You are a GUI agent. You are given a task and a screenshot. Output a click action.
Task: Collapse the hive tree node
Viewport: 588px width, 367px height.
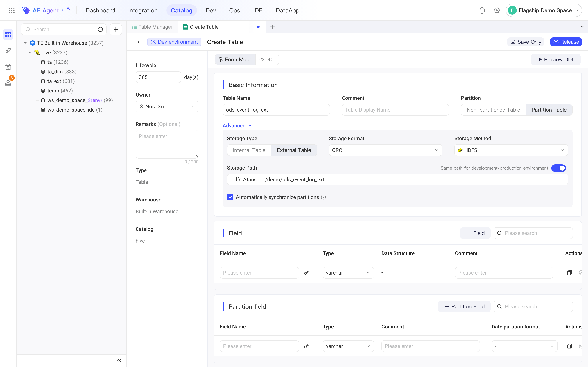click(x=30, y=53)
